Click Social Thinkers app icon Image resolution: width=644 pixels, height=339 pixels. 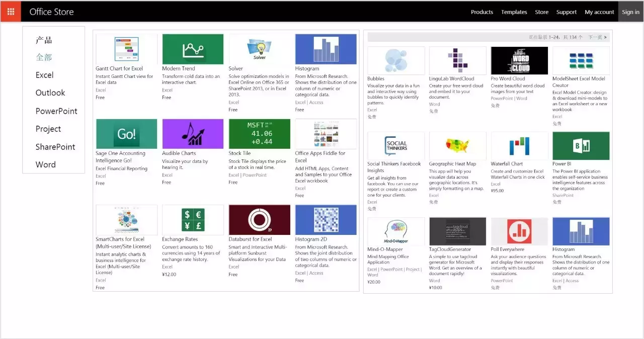pyautogui.click(x=396, y=146)
